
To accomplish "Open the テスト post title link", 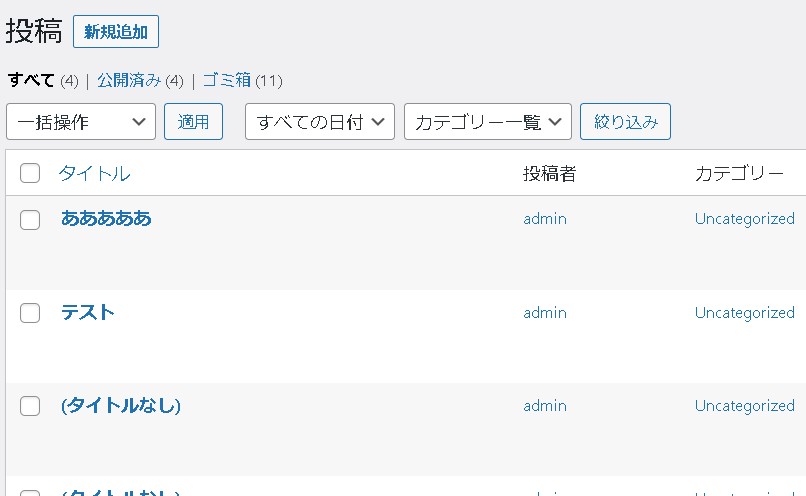I will [88, 312].
